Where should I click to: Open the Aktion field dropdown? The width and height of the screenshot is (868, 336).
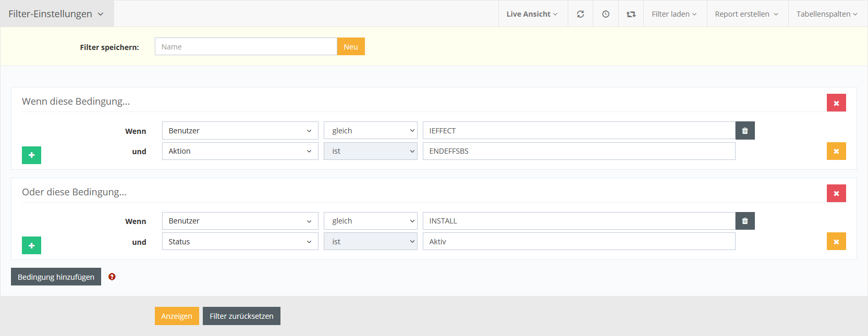(240, 151)
